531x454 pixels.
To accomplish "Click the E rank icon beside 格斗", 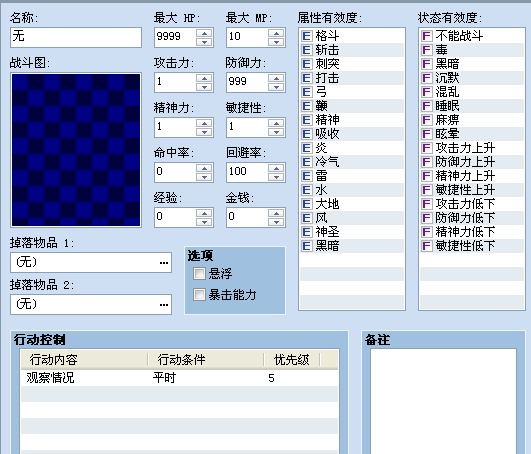I will (x=306, y=36).
